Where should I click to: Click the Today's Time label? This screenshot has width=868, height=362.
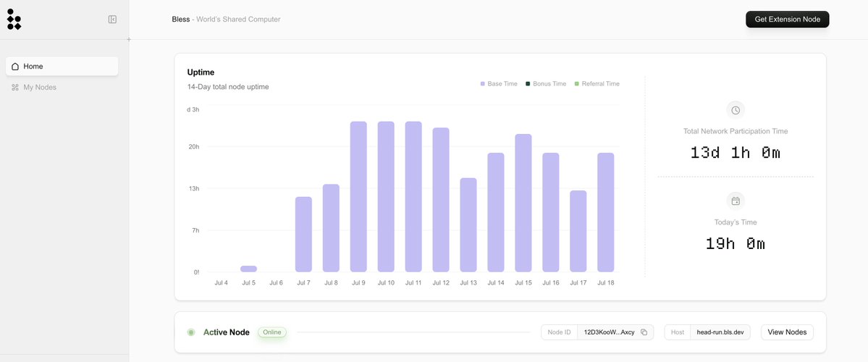coord(735,222)
